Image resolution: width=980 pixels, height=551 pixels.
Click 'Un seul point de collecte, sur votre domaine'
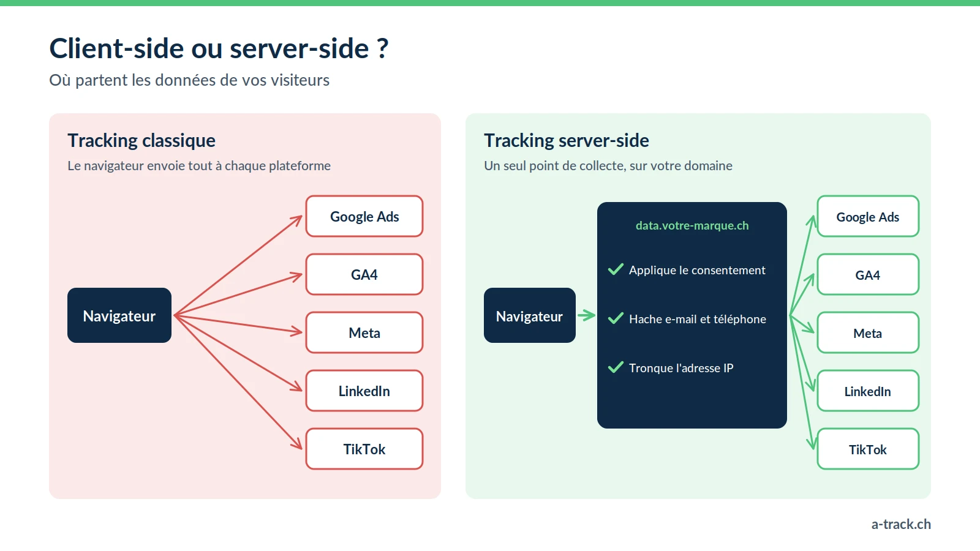coord(608,166)
